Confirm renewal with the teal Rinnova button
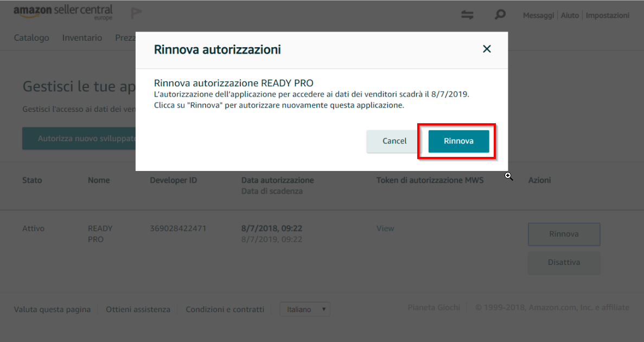Screen dimensions: 644x342 tap(458, 141)
